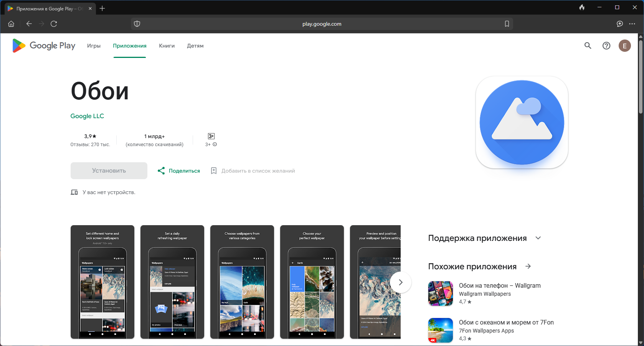Click the 'Поддержка приложения' heading

tap(477, 238)
